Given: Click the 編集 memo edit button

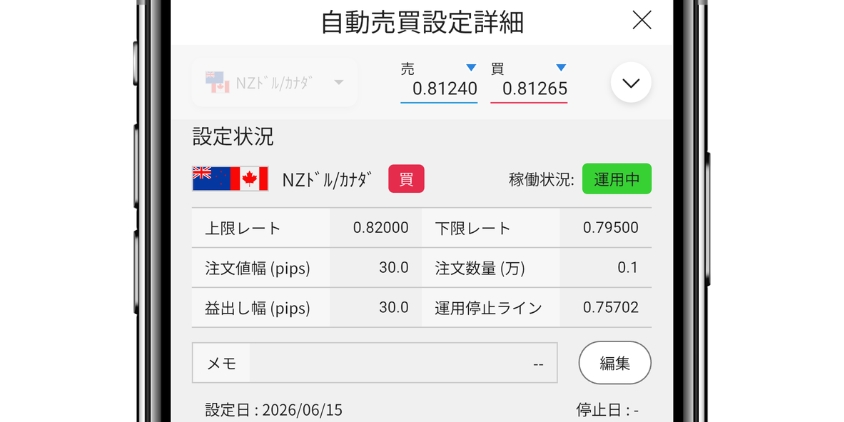Looking at the screenshot, I should click(615, 363).
